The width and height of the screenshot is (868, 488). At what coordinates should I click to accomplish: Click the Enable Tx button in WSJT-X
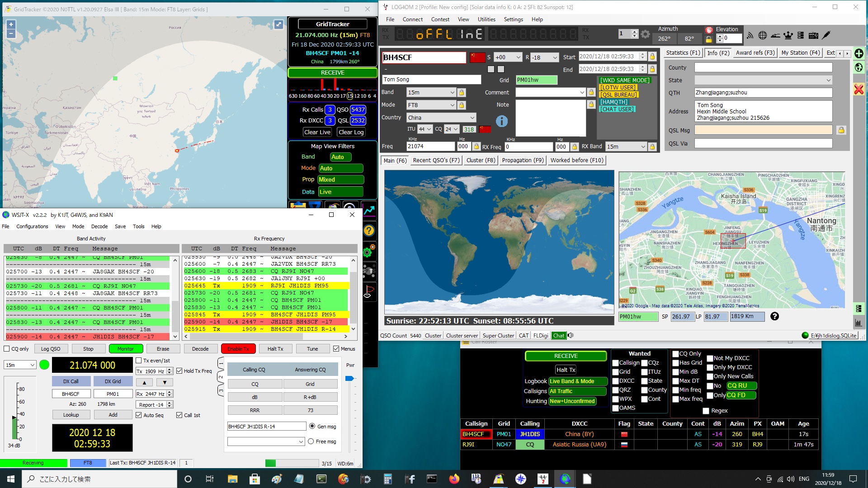[238, 348]
